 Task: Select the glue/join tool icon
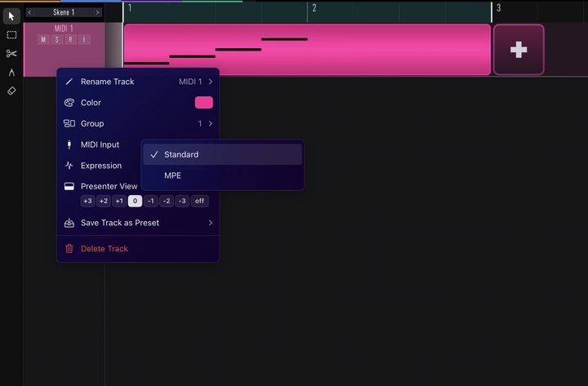click(11, 73)
